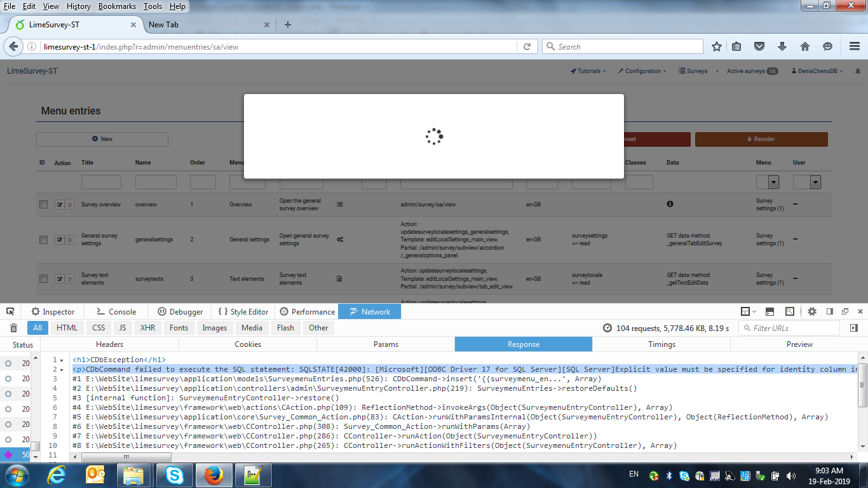Image resolution: width=868 pixels, height=488 pixels.
Task: Filter network requests by Images
Action: coord(215,328)
